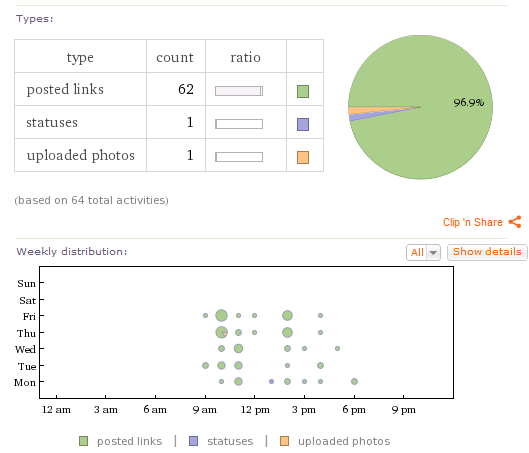
Task: Click the orange legend square for uploaded photos
Action: 284,441
